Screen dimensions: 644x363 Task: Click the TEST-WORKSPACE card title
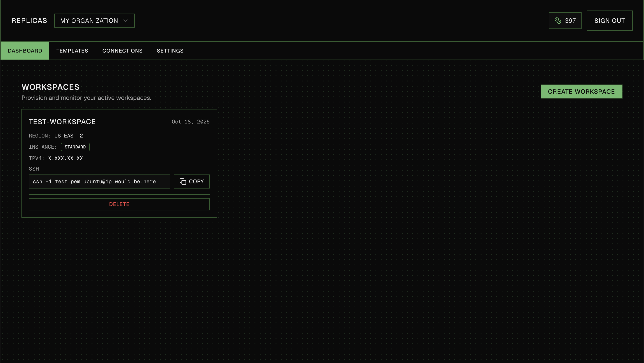(x=62, y=122)
